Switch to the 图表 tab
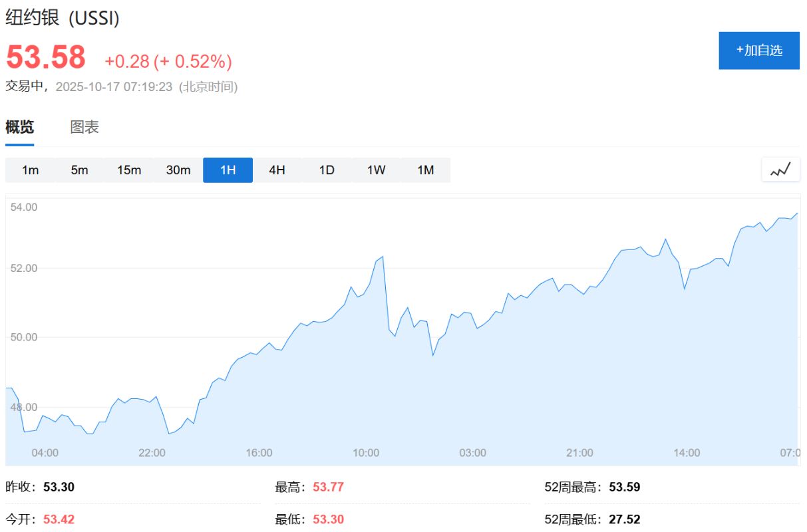This screenshot has height=532, width=807. click(84, 127)
